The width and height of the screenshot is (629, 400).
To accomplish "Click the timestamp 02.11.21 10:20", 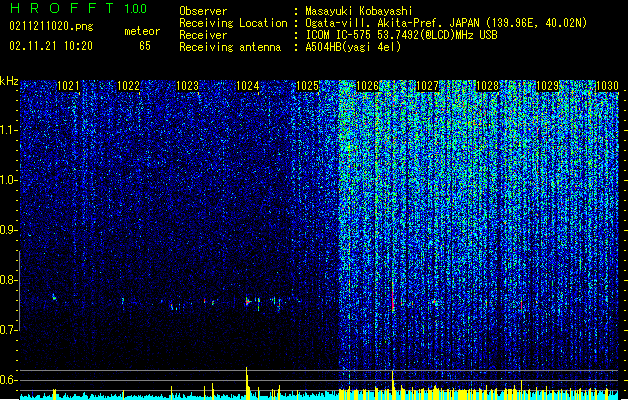I will (x=51, y=46).
